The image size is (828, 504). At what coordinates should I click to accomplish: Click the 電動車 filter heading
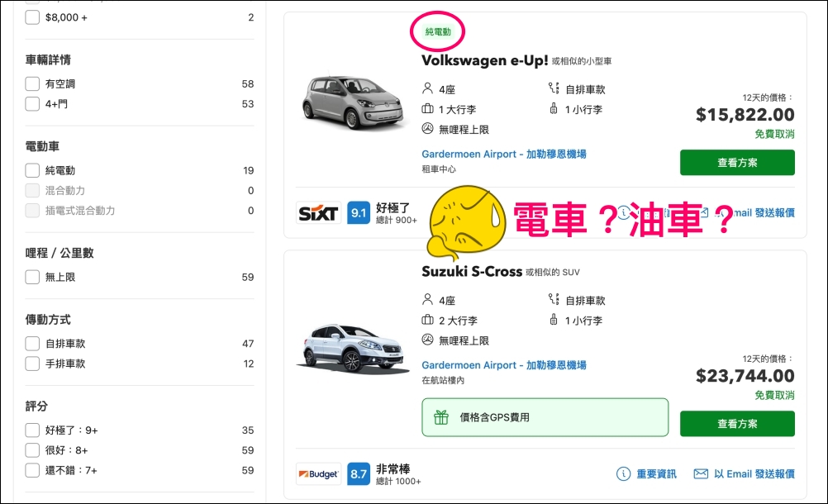click(x=42, y=146)
